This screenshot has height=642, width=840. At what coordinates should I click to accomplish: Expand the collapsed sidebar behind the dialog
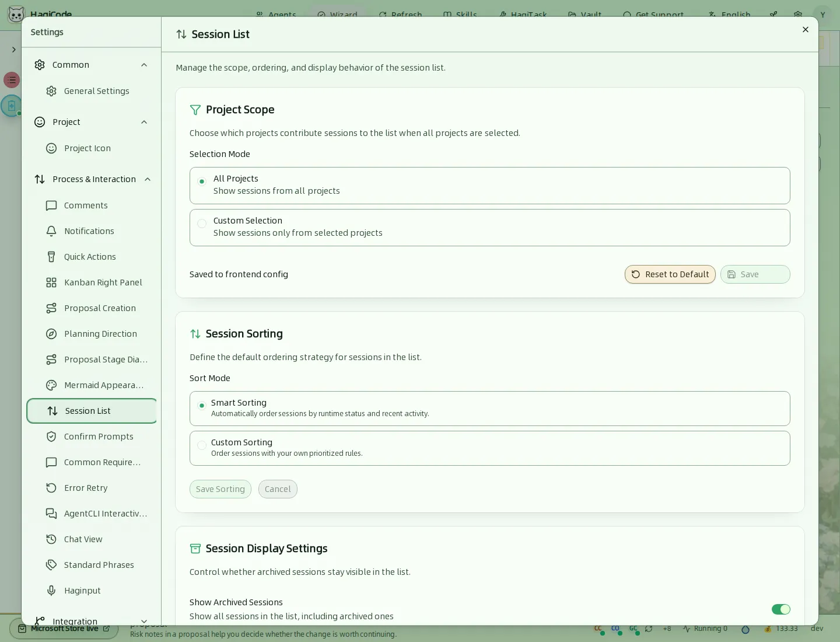[13, 50]
